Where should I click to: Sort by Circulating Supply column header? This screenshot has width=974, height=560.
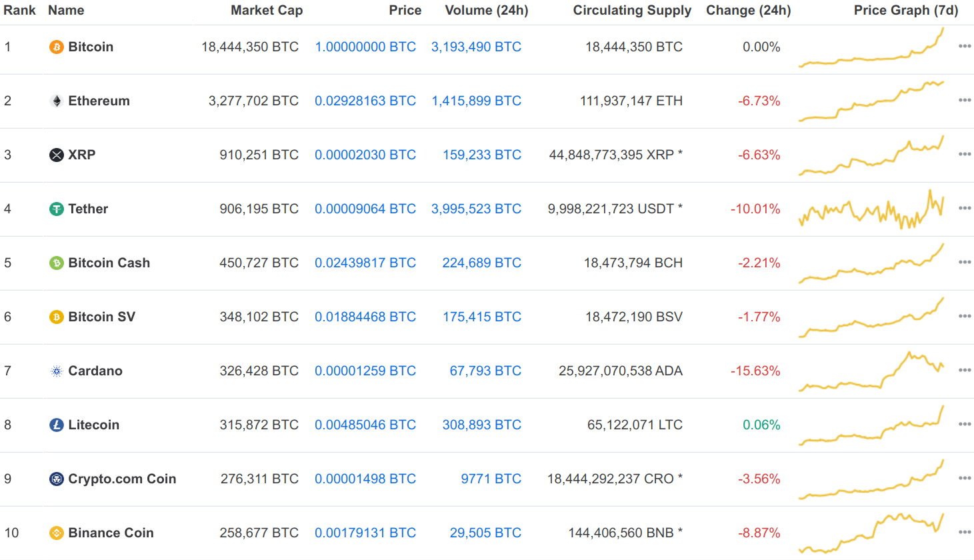pyautogui.click(x=632, y=10)
